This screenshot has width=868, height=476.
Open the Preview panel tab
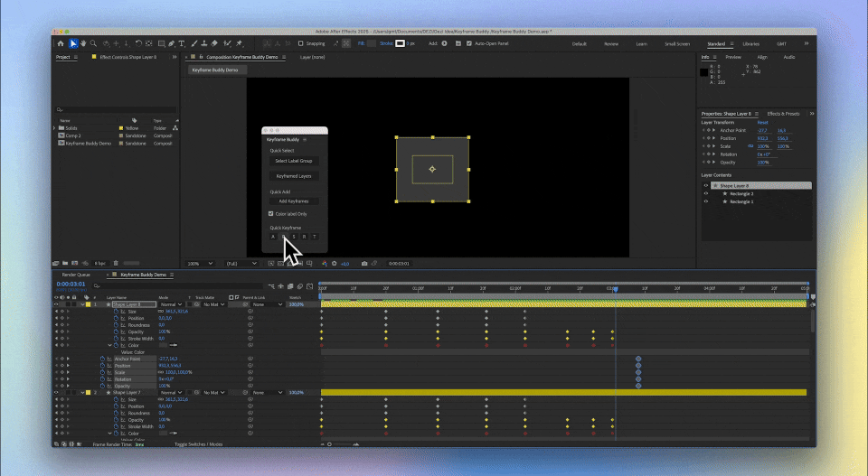point(733,57)
